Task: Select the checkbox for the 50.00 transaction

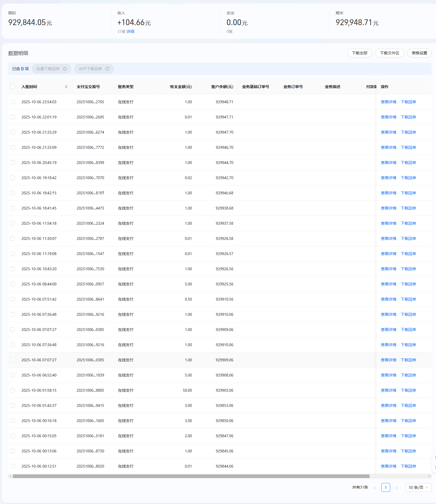Action: point(13,390)
